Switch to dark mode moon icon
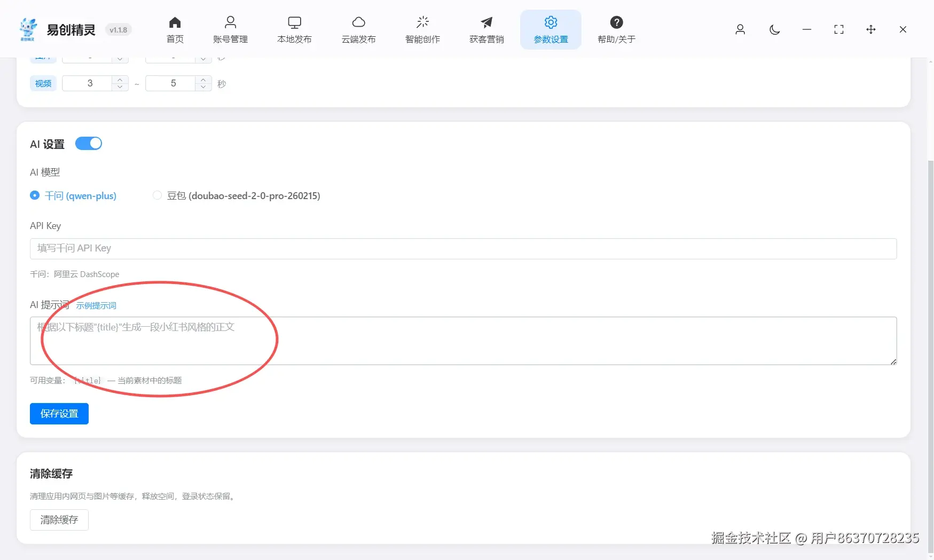 (x=774, y=29)
